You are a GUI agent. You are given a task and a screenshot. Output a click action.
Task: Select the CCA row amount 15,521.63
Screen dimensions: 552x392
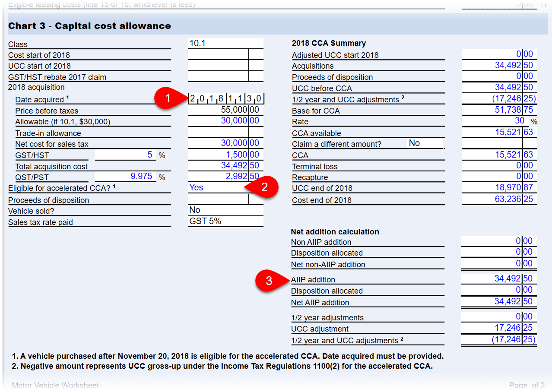tap(499, 155)
